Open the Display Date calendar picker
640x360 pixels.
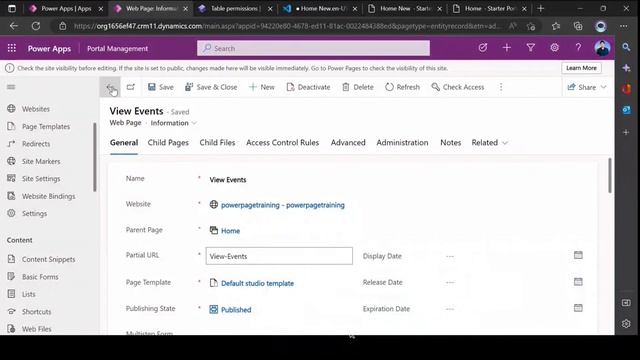click(x=578, y=255)
